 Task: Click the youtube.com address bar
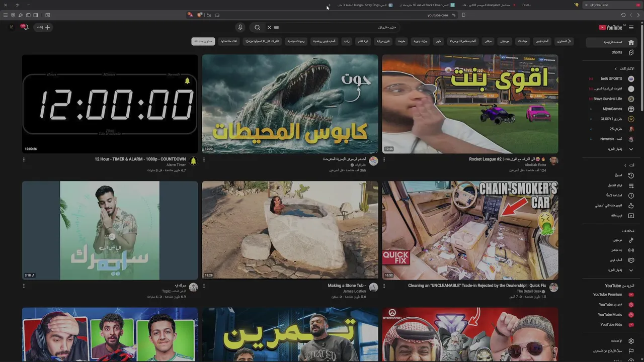point(437,15)
